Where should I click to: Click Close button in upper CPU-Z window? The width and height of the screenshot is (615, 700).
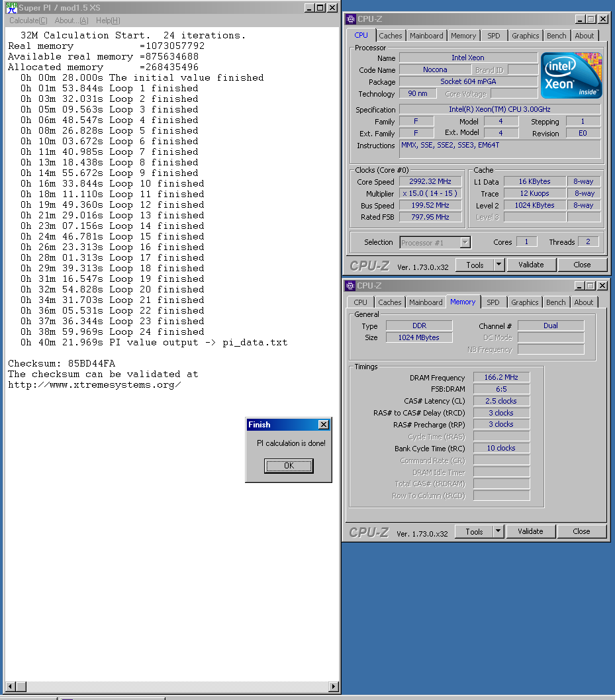click(582, 265)
